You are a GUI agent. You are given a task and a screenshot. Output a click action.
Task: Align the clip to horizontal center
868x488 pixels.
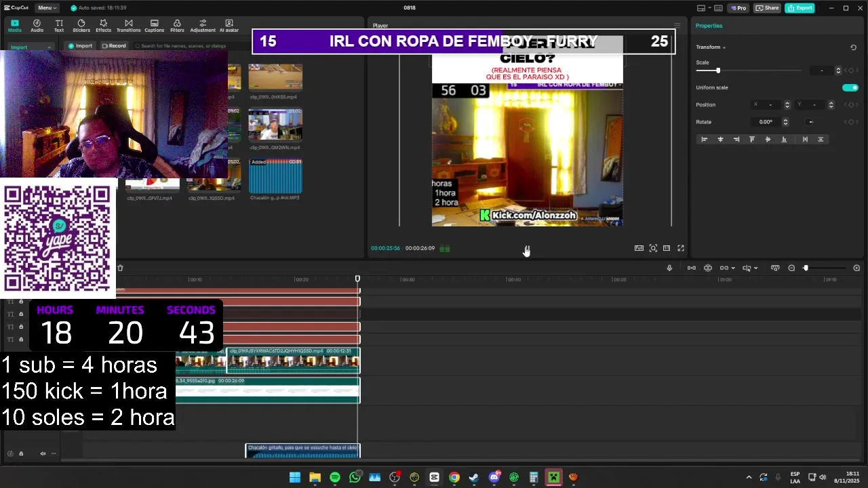720,139
